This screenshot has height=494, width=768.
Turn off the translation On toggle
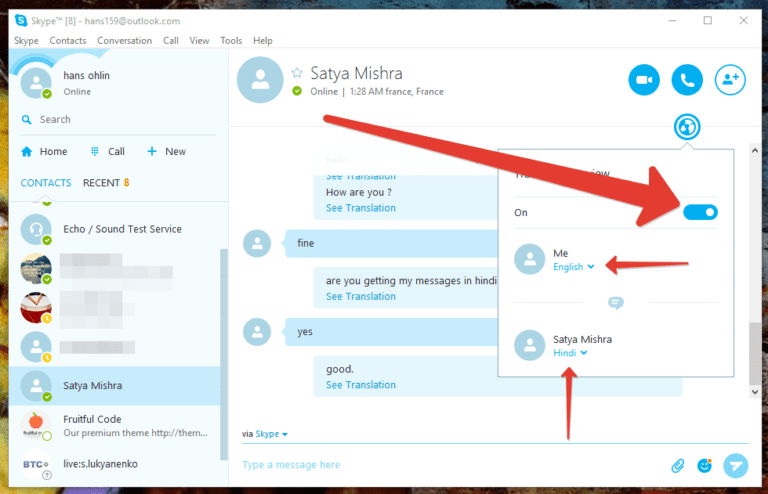tap(700, 212)
